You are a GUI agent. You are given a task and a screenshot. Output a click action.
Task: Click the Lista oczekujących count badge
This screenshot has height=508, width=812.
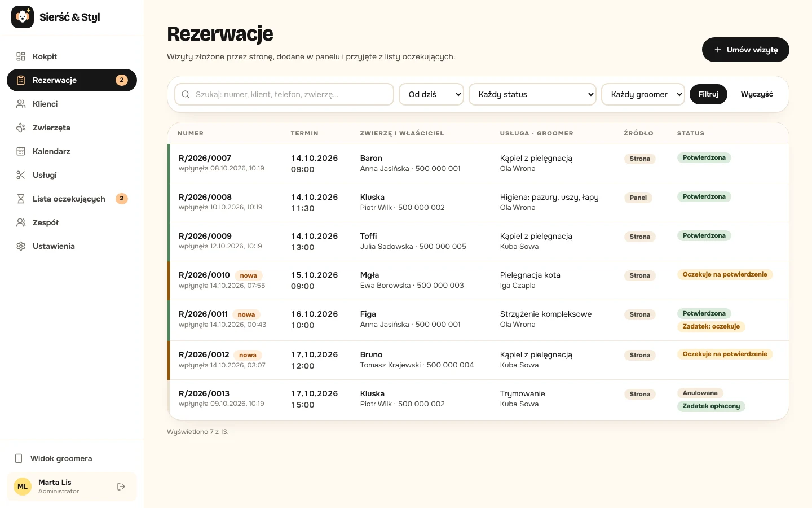(x=122, y=199)
